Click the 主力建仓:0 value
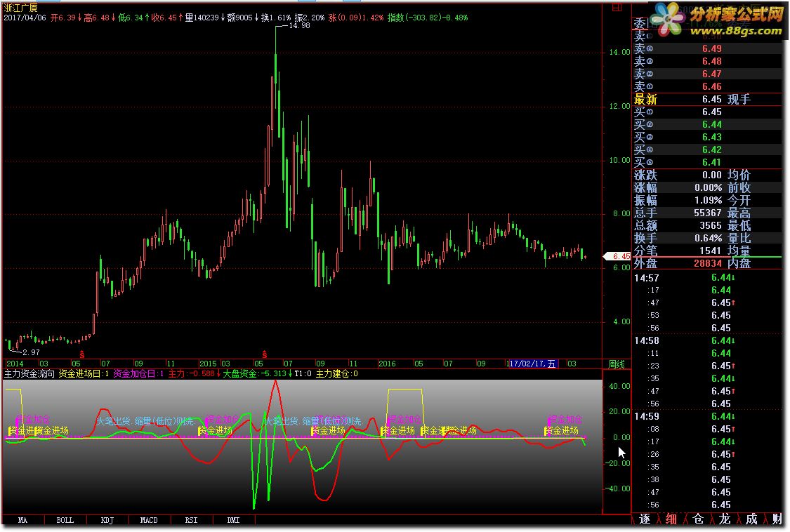The height and width of the screenshot is (532, 790). 337,374
